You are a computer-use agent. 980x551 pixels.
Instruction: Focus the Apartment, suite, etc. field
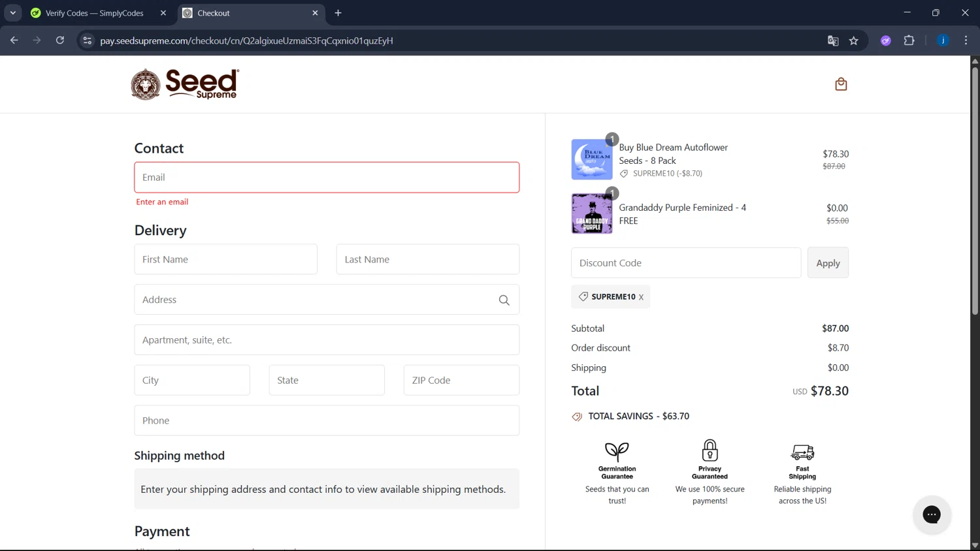(x=327, y=340)
